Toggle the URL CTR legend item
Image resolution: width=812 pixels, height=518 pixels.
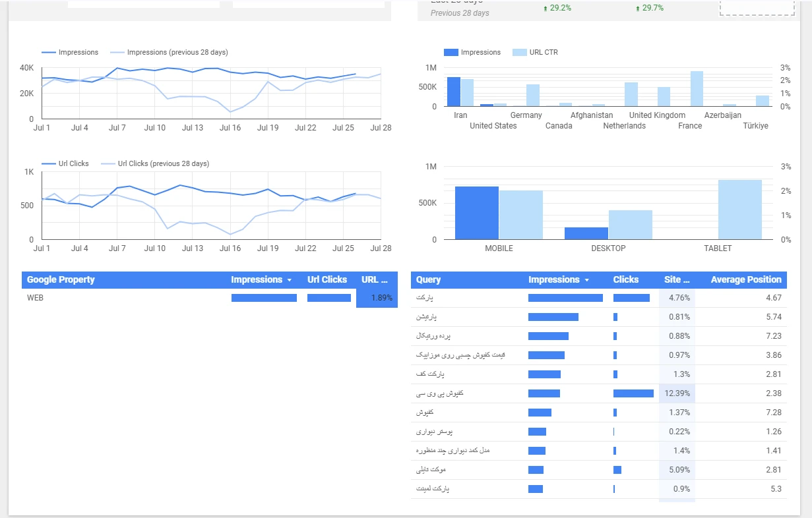pos(536,52)
